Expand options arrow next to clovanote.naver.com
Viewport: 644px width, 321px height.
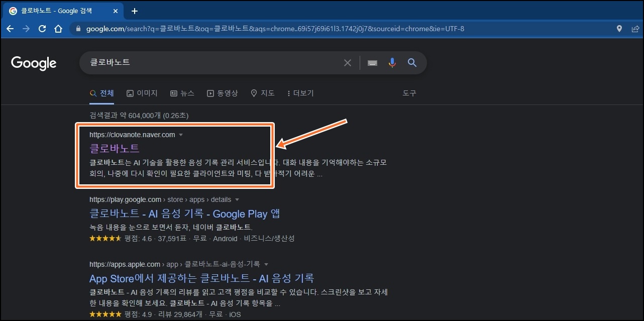(x=181, y=135)
